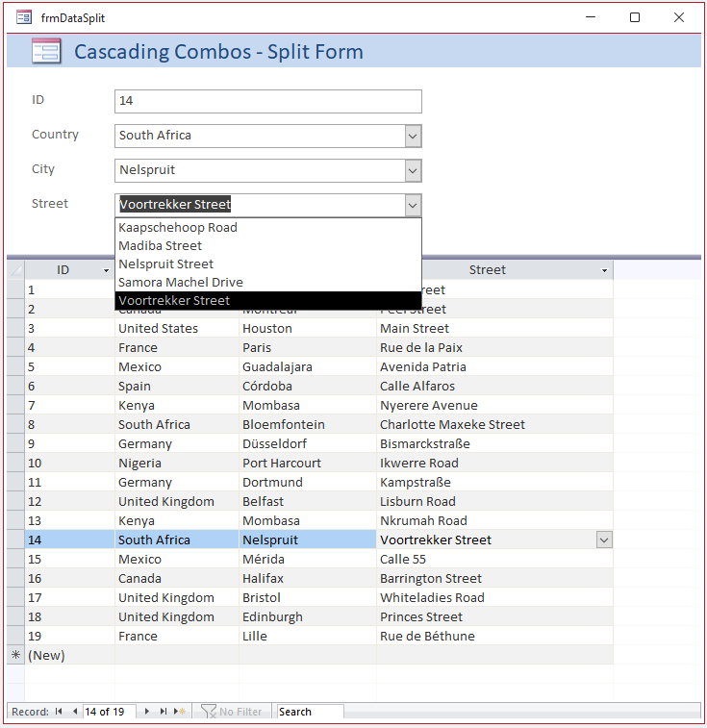Click the 'Nelspruit' cell in row 14
Screen dimensions: 707x728
click(308, 540)
